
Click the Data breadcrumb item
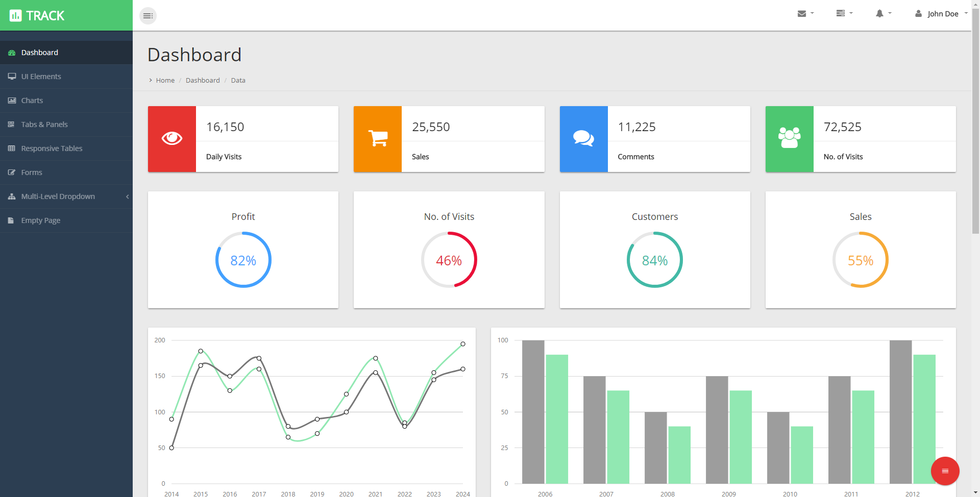click(x=238, y=81)
